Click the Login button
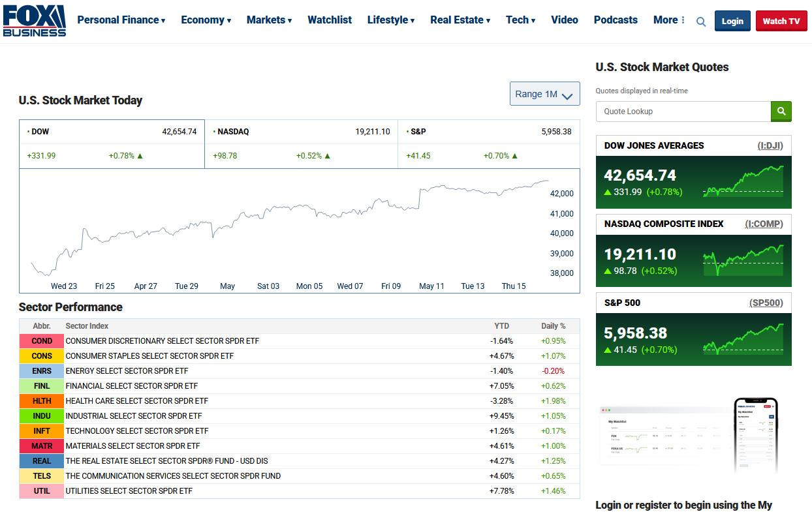The image size is (812, 512). pyautogui.click(x=732, y=21)
